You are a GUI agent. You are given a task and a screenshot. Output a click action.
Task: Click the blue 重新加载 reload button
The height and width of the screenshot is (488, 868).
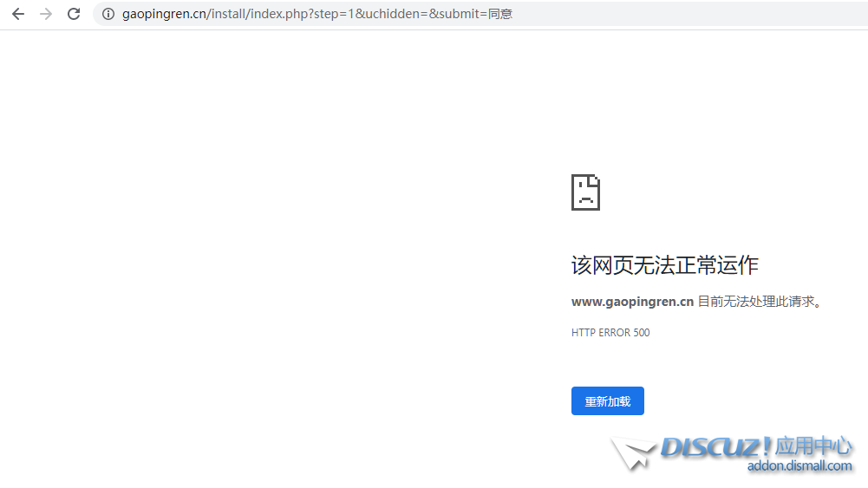click(x=607, y=400)
